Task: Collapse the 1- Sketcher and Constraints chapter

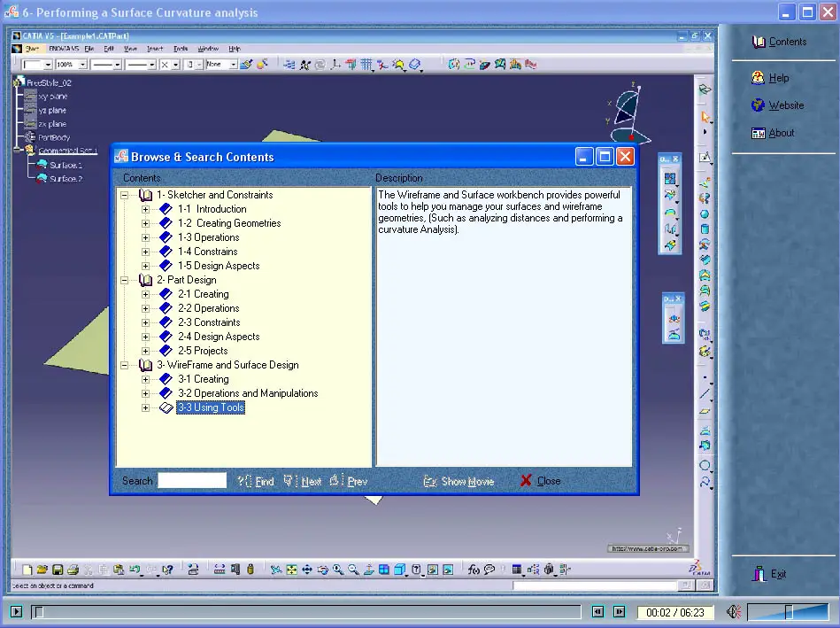Action: [x=124, y=195]
